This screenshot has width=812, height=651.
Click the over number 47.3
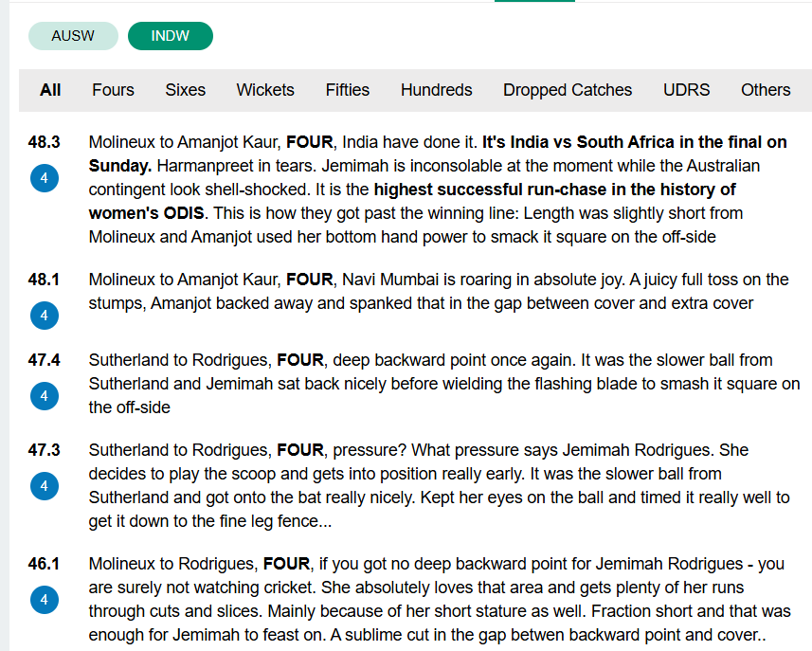44,450
